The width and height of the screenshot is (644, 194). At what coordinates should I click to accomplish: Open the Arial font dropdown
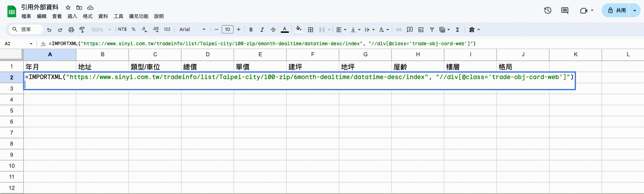pos(192,29)
